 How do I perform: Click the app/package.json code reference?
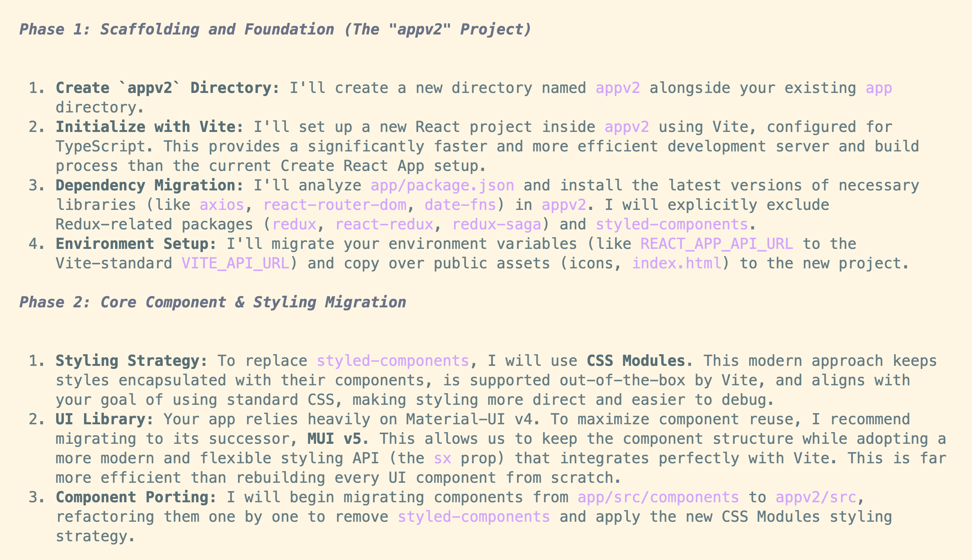coord(442,186)
